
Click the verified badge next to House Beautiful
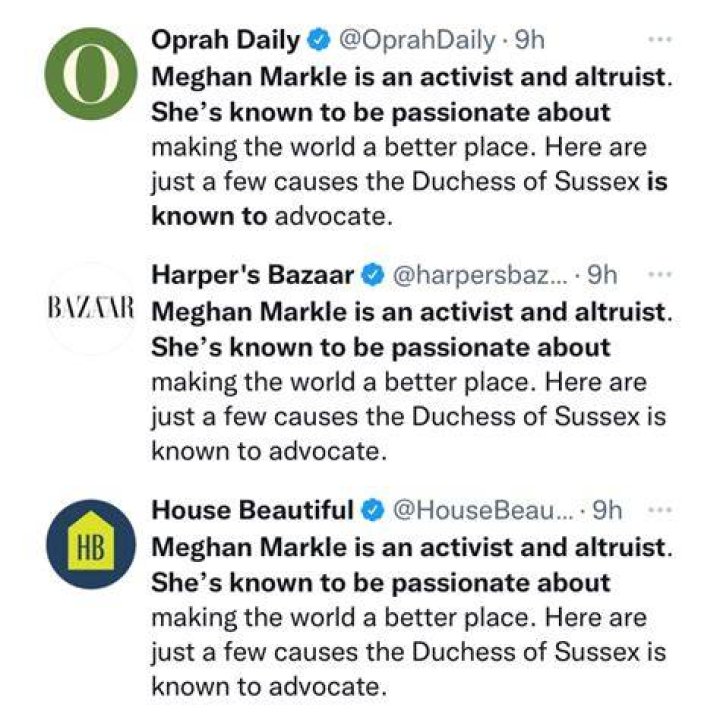point(373,511)
